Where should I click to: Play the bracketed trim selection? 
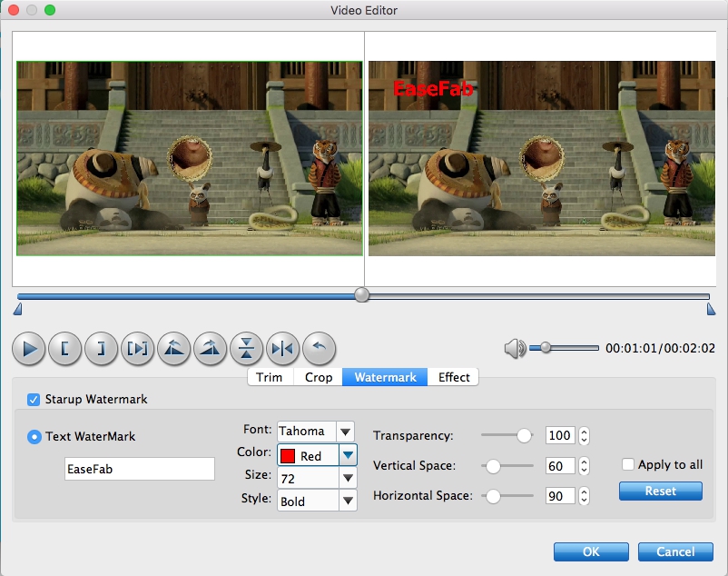point(137,348)
